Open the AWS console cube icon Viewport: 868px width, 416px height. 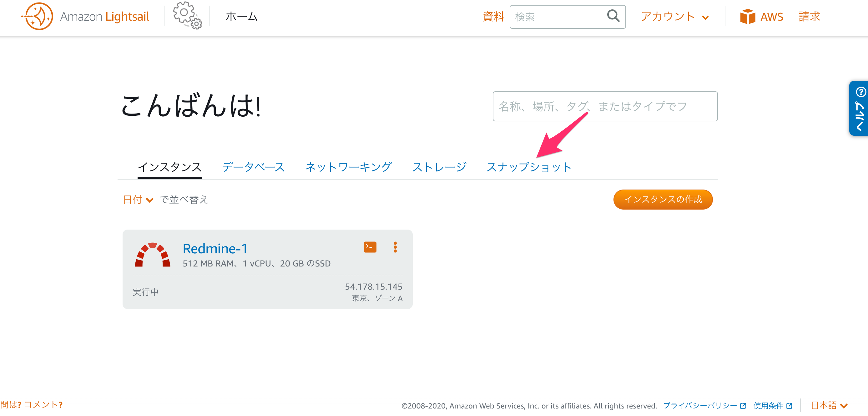click(x=747, y=17)
